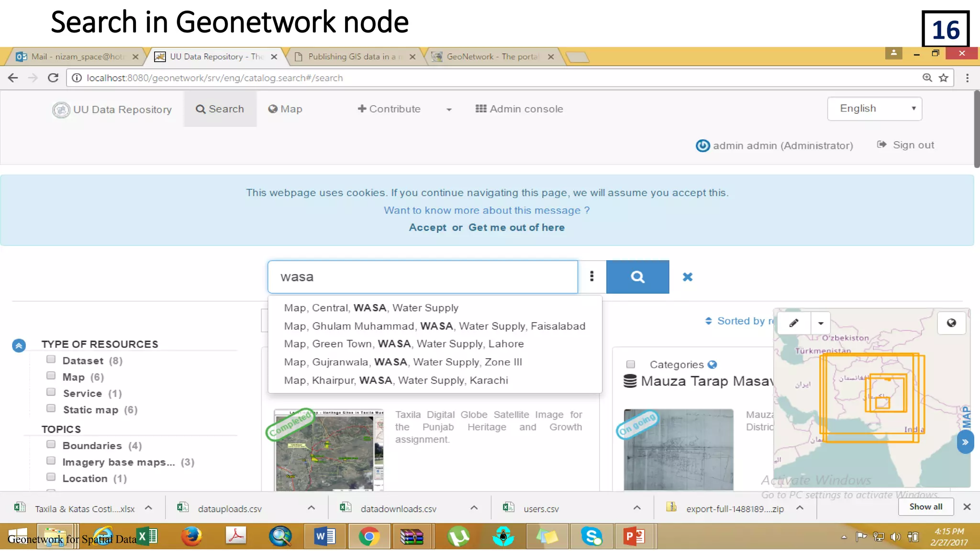Expand options for users.csv download
This screenshot has height=551, width=980.
tap(637, 508)
